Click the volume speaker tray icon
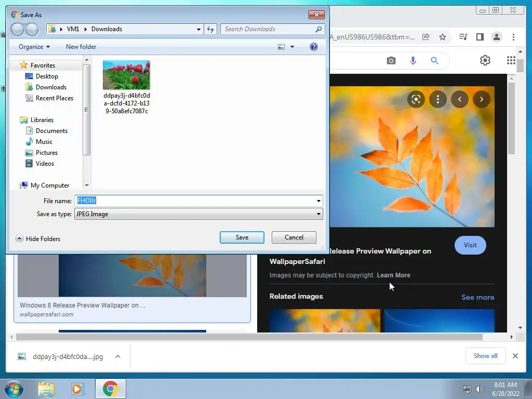The height and width of the screenshot is (399, 532). click(479, 389)
